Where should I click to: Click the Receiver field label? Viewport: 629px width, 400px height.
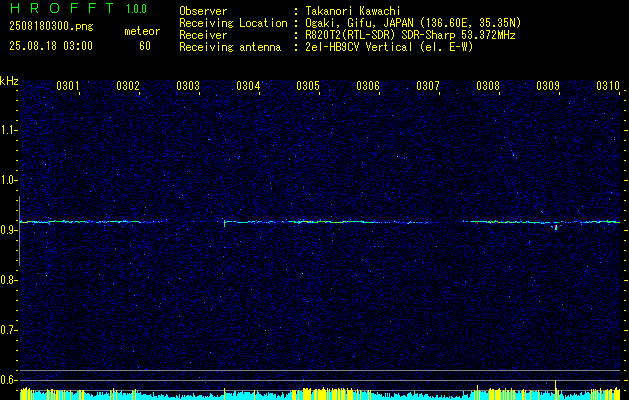point(203,35)
